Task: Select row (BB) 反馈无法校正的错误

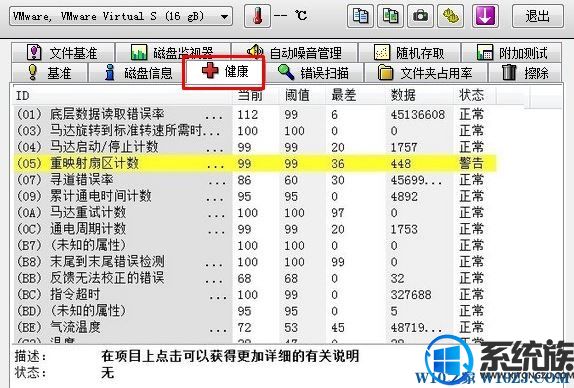Action: click(x=254, y=278)
